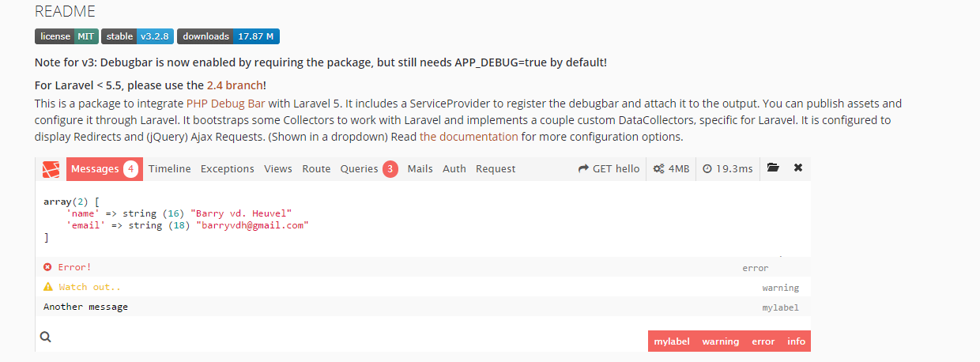
Task: Open the GET hello request dropdown
Action: click(609, 168)
